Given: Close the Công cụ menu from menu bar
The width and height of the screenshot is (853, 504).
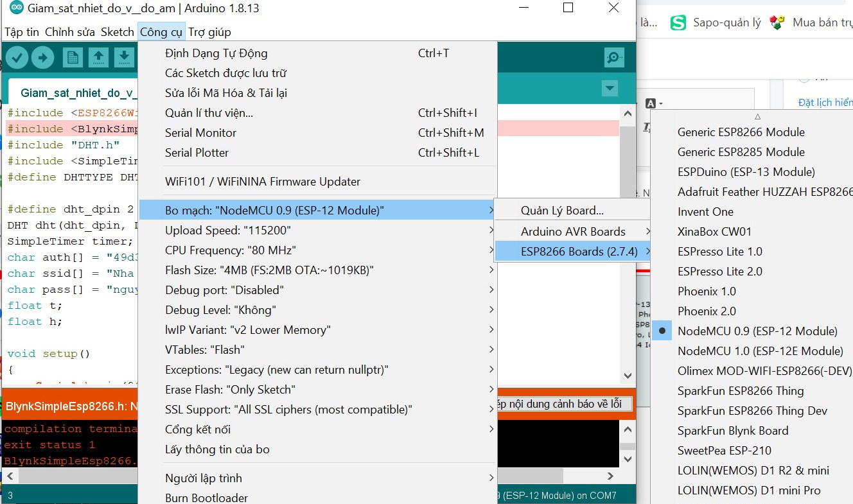Looking at the screenshot, I should (161, 32).
